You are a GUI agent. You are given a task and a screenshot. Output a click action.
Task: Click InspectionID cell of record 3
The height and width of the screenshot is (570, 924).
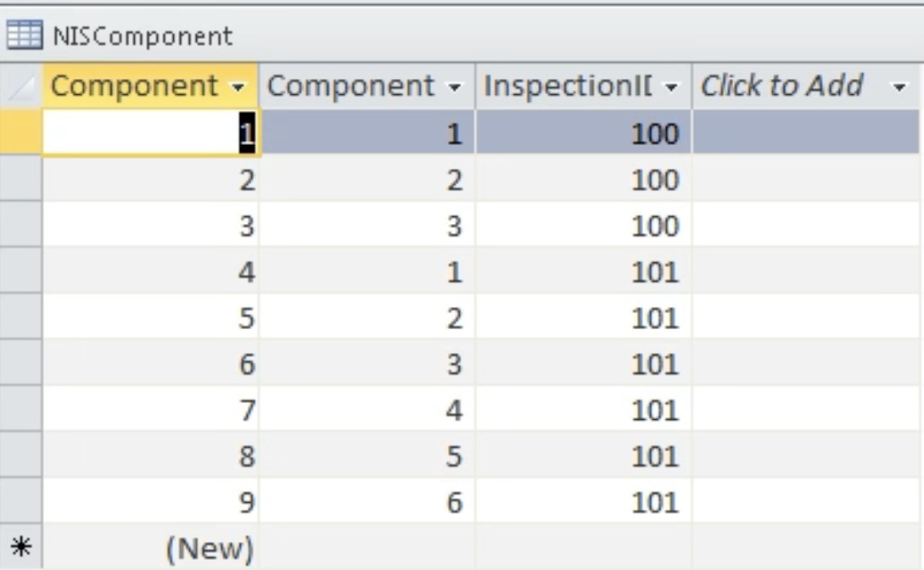tap(583, 225)
